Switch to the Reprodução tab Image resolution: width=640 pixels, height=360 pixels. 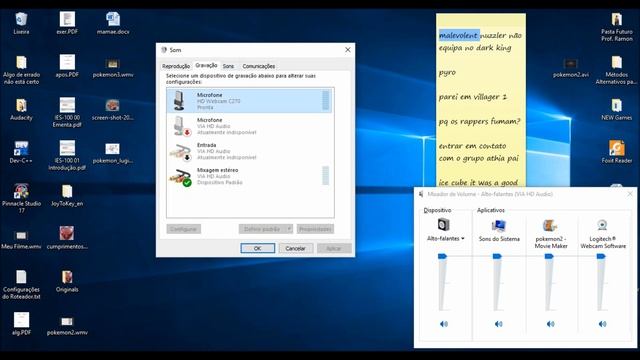coord(176,66)
